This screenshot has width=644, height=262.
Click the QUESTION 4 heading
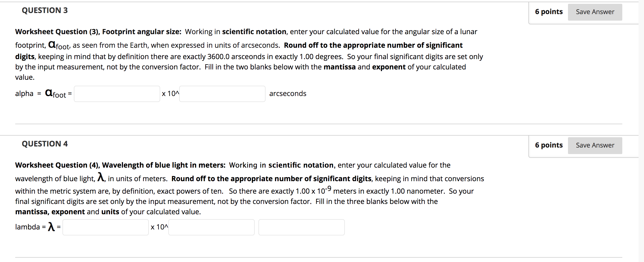tap(45, 144)
